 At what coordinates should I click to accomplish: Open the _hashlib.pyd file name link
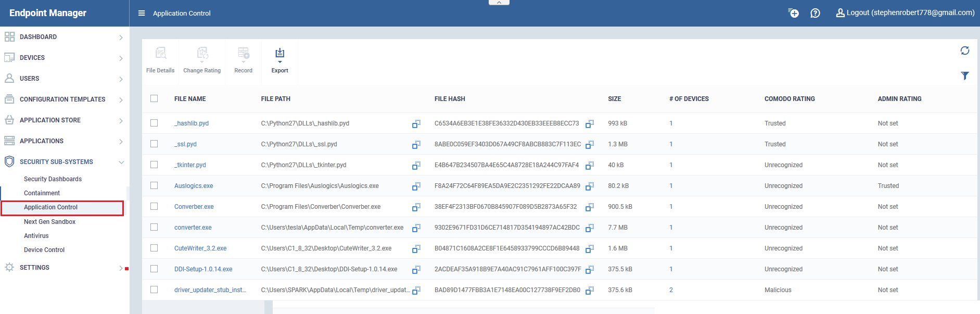click(192, 123)
